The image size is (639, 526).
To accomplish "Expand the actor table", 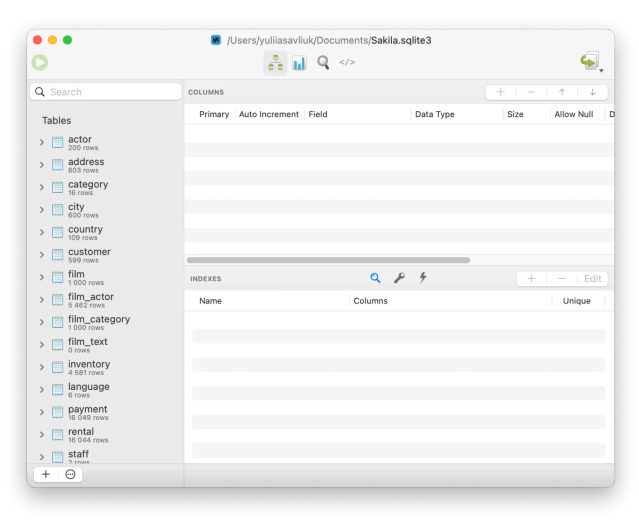I will tap(42, 142).
